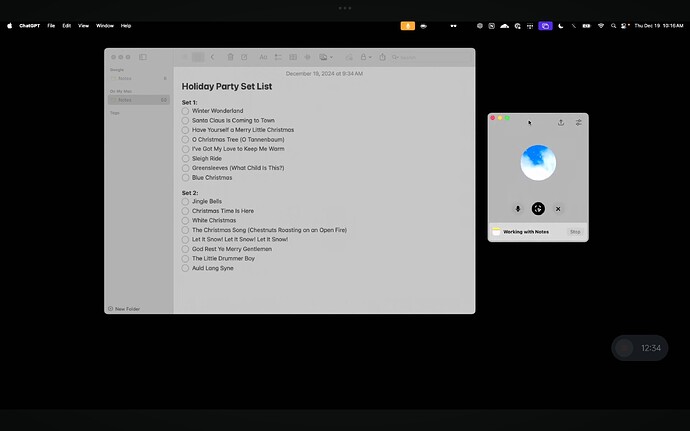Click the blue voice orb
The image size is (690, 431).
coord(538,162)
